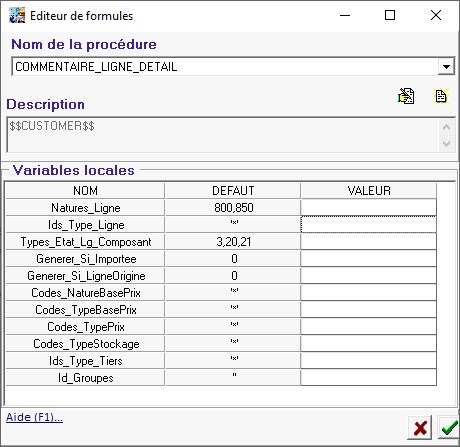This screenshot has width=460, height=447.
Task: Click the edit procedure icon with hand
Action: pyautogui.click(x=406, y=96)
